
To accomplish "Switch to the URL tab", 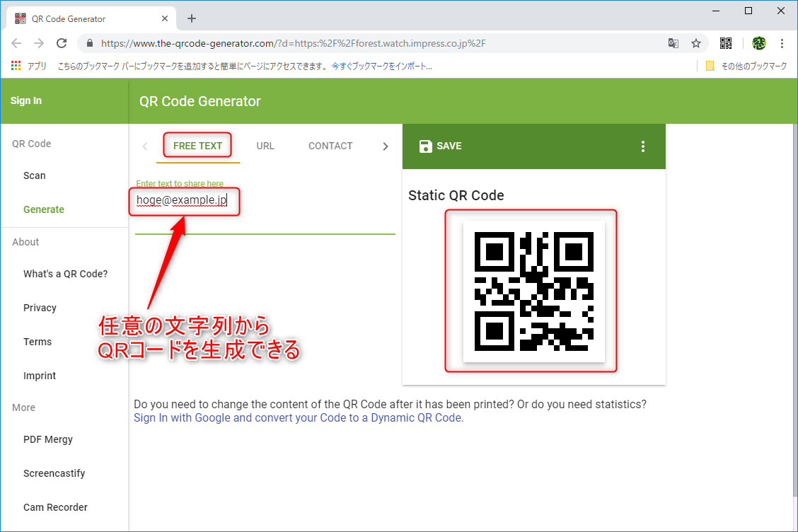I will [x=265, y=146].
